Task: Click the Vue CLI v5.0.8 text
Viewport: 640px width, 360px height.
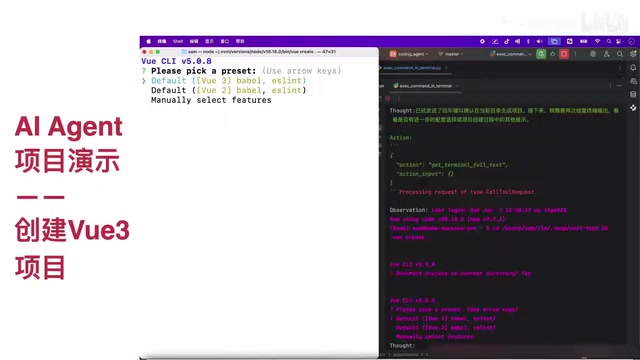Action: (176, 61)
